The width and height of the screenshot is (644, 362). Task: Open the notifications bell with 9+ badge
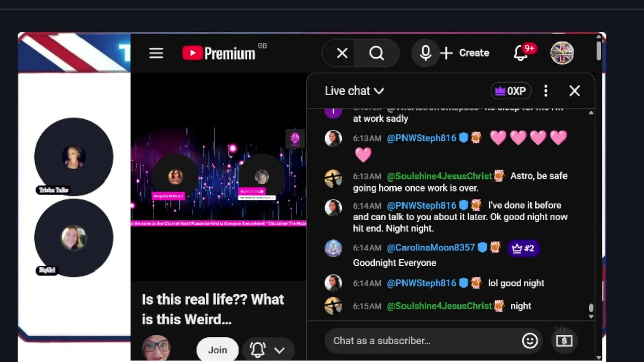click(521, 53)
